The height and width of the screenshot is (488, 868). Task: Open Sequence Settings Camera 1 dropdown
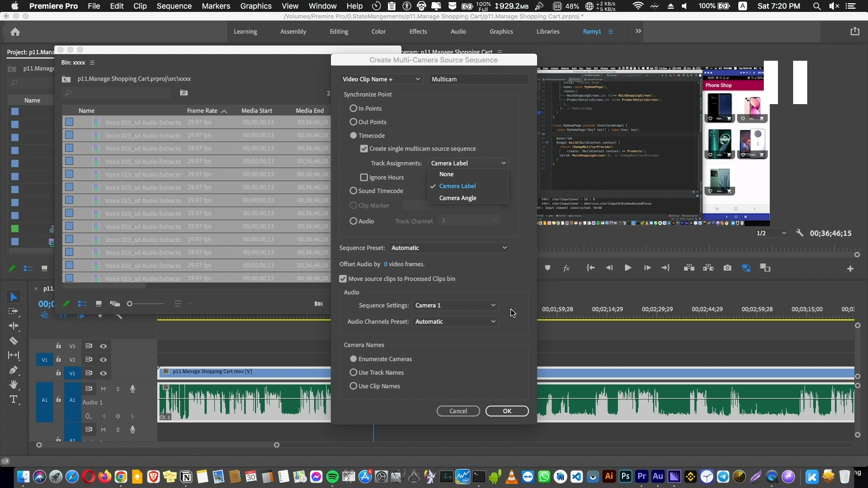(x=455, y=305)
